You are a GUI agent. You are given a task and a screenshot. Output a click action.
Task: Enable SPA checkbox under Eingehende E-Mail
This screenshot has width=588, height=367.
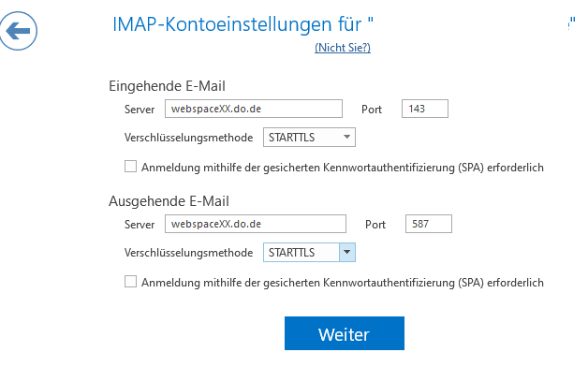pos(130,167)
